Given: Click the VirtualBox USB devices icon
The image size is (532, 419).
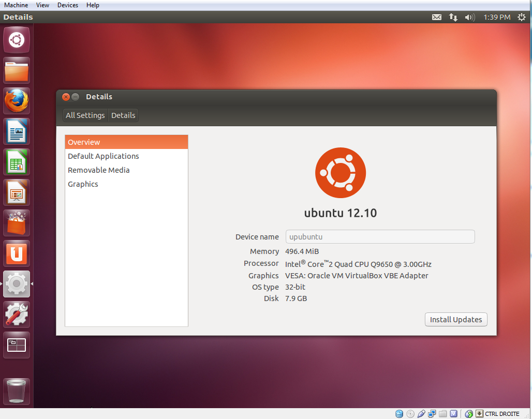Looking at the screenshot, I should click(x=421, y=414).
